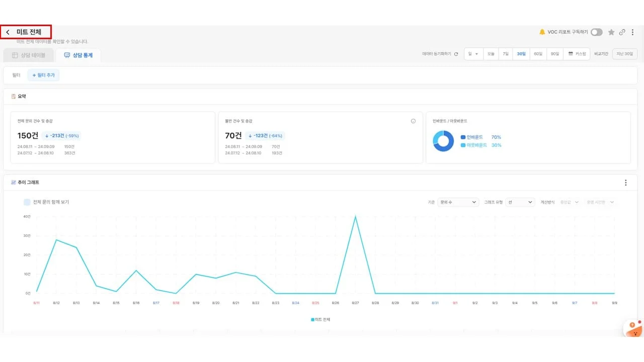The image size is (644, 362).
Task: Check the 전체 문의 함께 보기 checkbox
Action: pyautogui.click(x=27, y=202)
